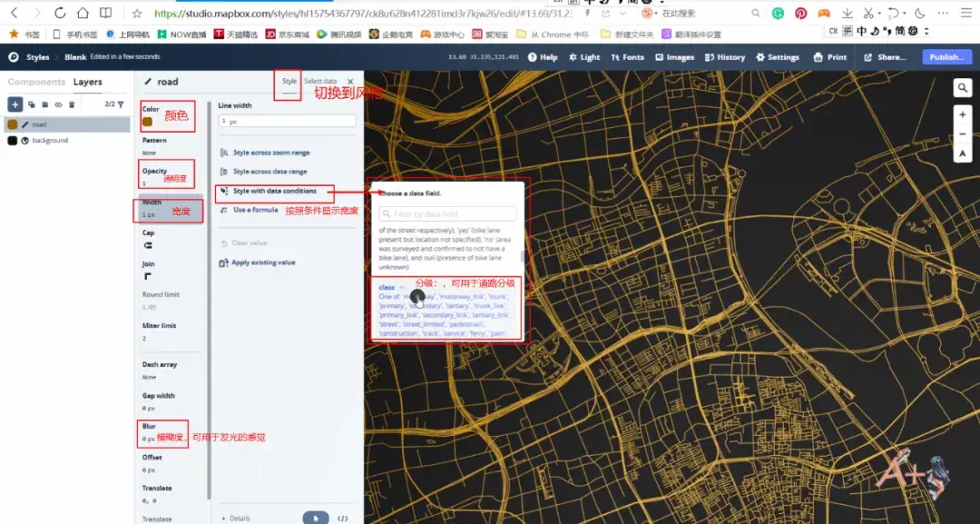Open the Fonts panel
Screen dimensions: 980x524
[628, 57]
